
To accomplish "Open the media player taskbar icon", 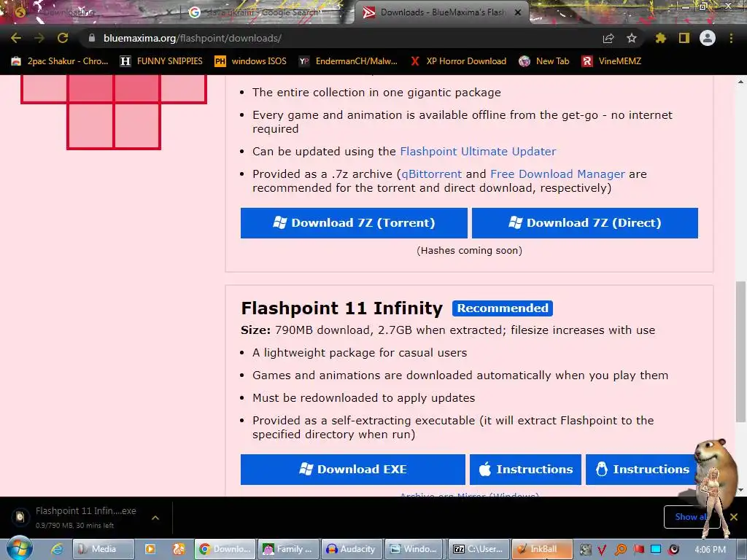I will pos(150,549).
